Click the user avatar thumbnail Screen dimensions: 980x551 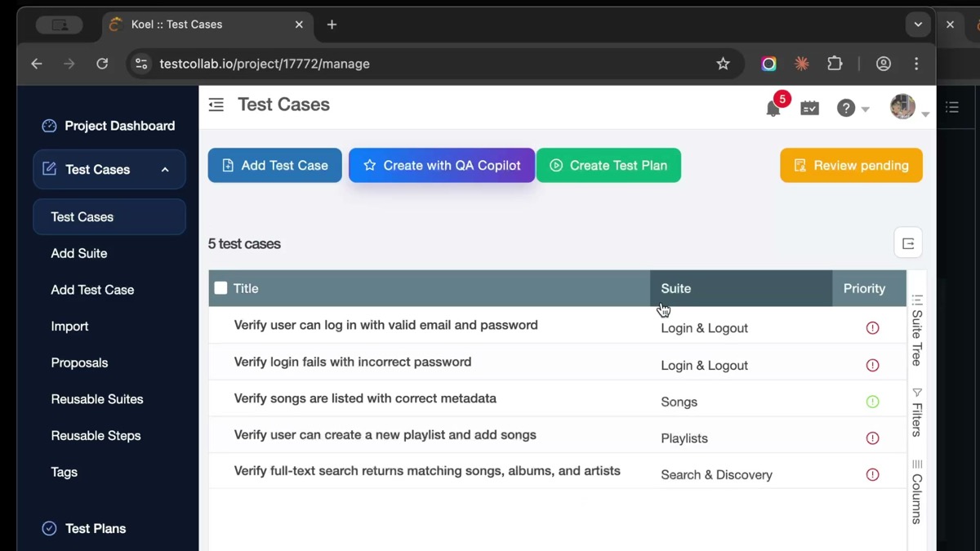pyautogui.click(x=902, y=107)
